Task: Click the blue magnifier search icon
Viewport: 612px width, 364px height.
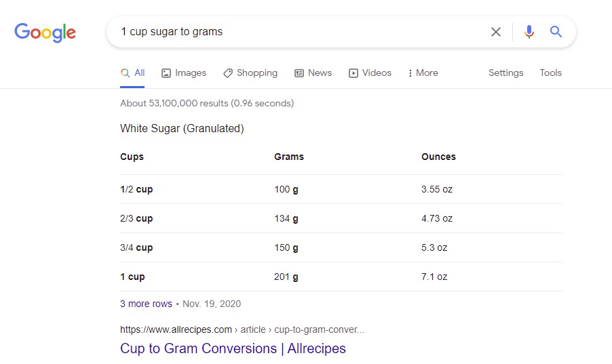Action: click(556, 32)
